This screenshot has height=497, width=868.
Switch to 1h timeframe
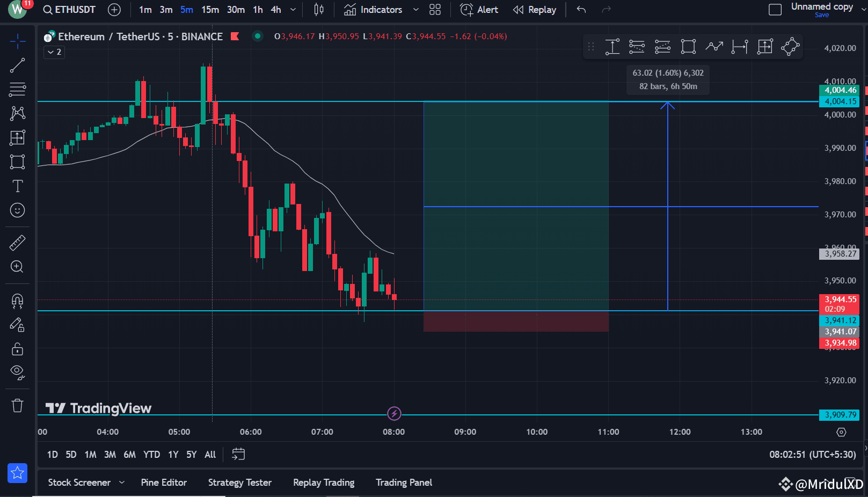tap(258, 10)
